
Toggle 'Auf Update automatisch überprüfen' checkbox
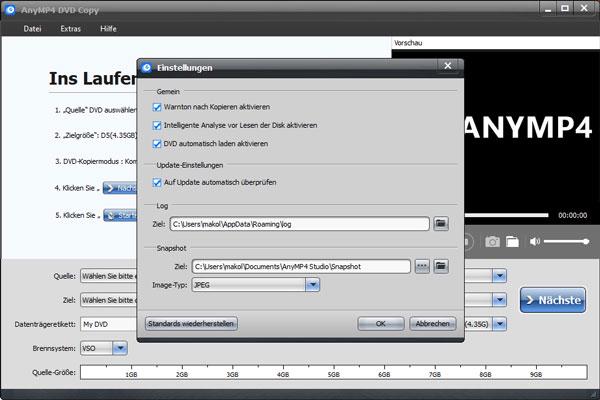pos(157,182)
